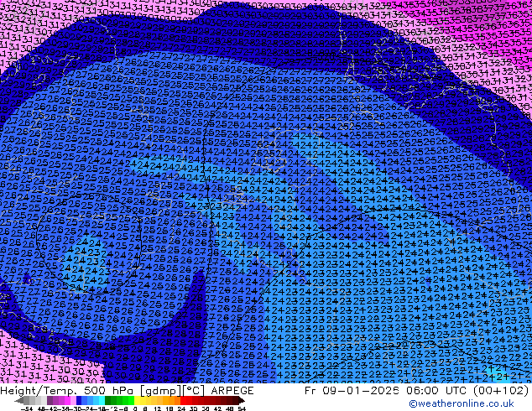Click the bright red swatch at 24 on the scale
532x411 pixels.
[x=183, y=400]
